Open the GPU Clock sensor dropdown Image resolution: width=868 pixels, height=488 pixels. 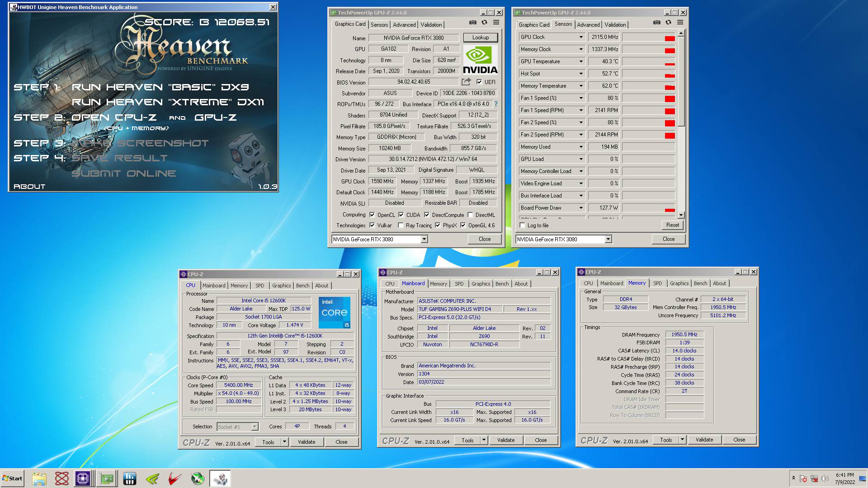coord(581,37)
